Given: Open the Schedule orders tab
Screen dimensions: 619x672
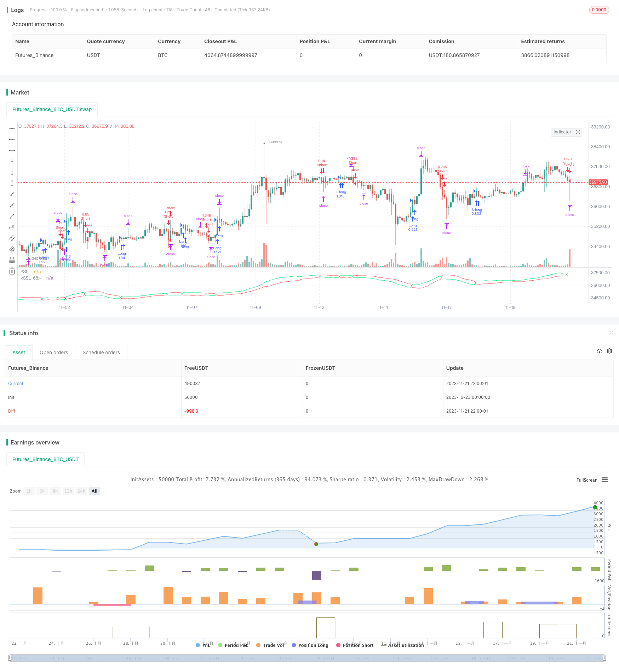Looking at the screenshot, I should [101, 352].
